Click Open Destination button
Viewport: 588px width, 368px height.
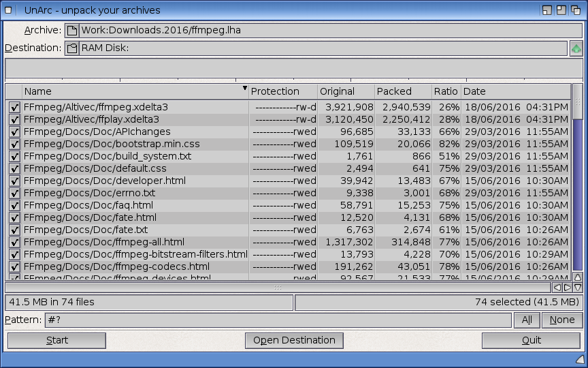(295, 341)
